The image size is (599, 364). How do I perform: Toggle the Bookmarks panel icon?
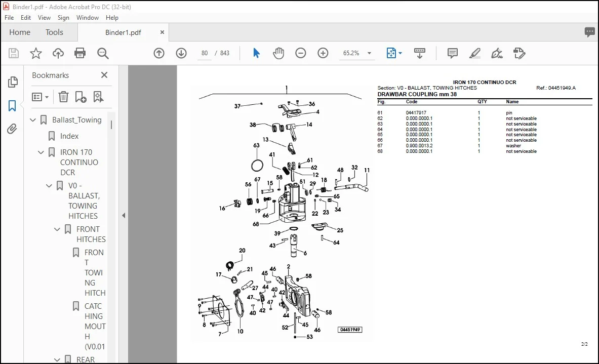[12, 106]
